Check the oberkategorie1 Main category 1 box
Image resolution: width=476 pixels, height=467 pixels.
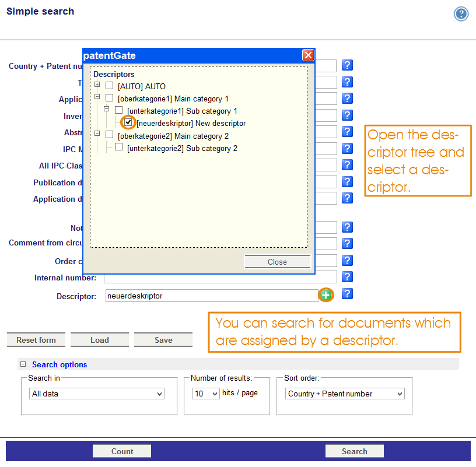(x=110, y=98)
